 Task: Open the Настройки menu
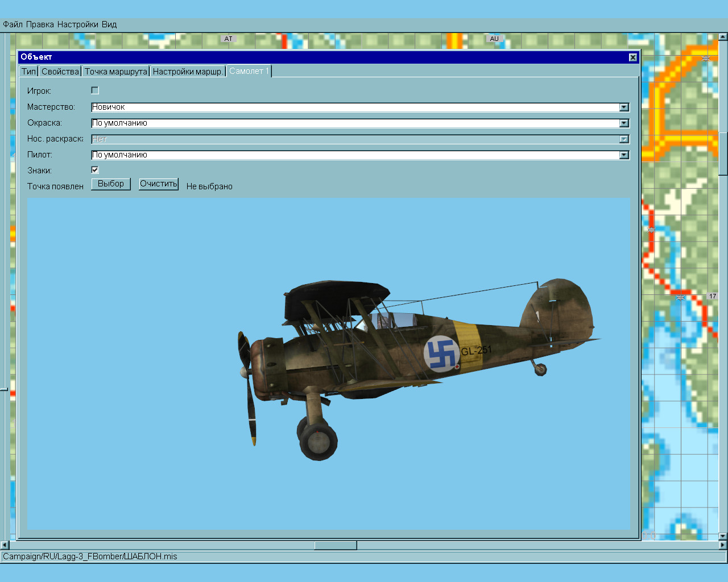(78, 24)
